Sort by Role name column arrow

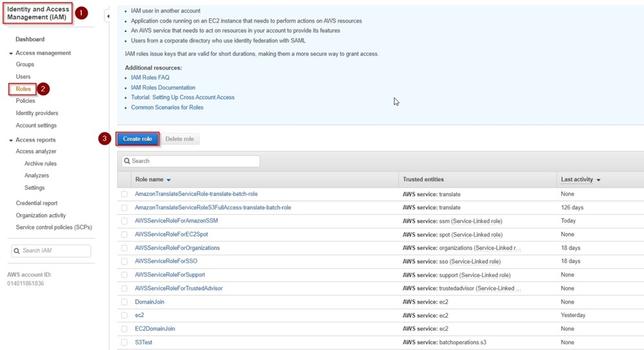168,180
